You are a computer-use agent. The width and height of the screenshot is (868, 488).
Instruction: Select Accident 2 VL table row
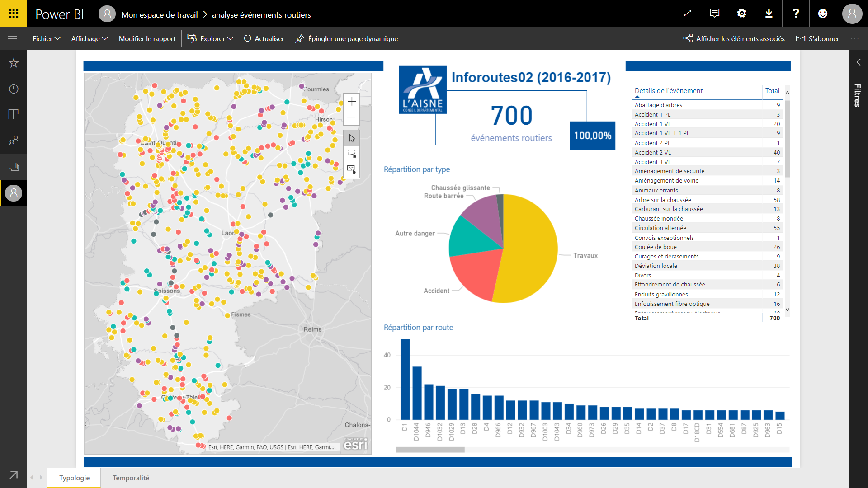707,152
